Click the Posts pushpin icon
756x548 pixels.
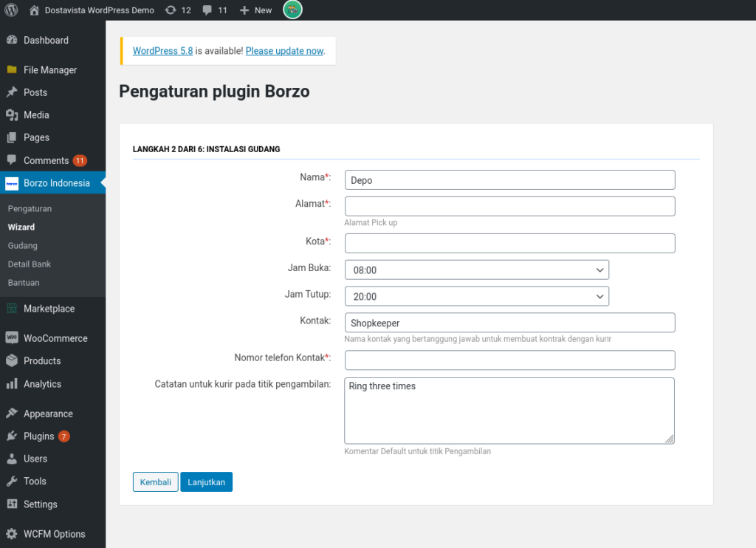pyautogui.click(x=12, y=92)
